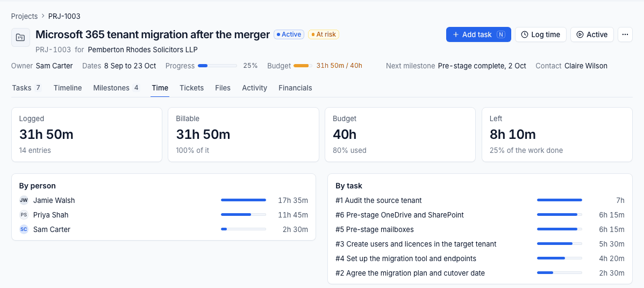Open the Files tab
The width and height of the screenshot is (644, 288).
pos(223,88)
